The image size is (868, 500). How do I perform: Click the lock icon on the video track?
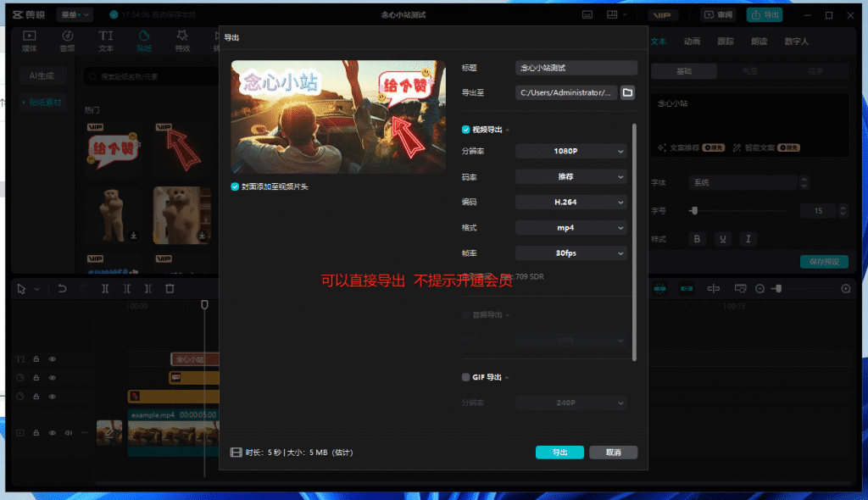pos(36,432)
